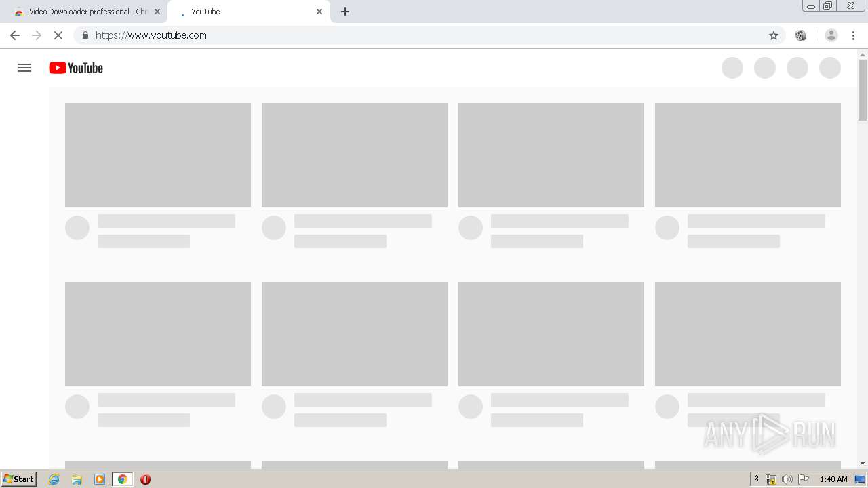This screenshot has width=868, height=488.
Task: Click the 1:40 AM system clock
Action: [833, 479]
